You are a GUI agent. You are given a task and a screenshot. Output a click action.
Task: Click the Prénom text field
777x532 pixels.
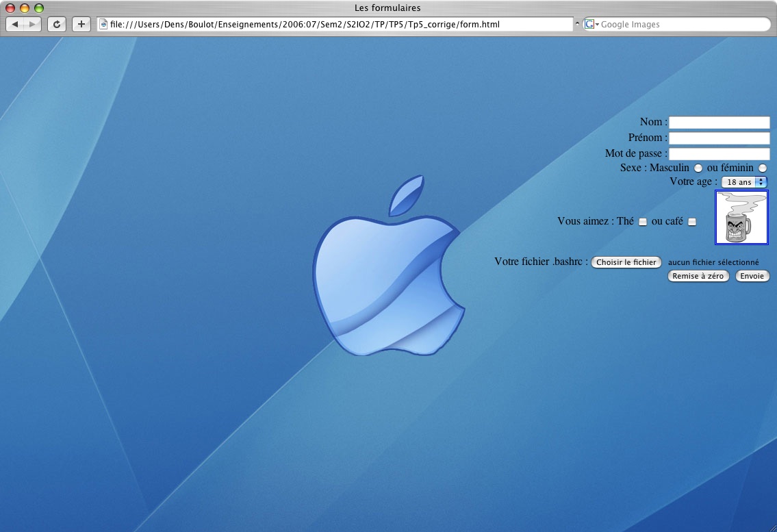[x=719, y=138]
